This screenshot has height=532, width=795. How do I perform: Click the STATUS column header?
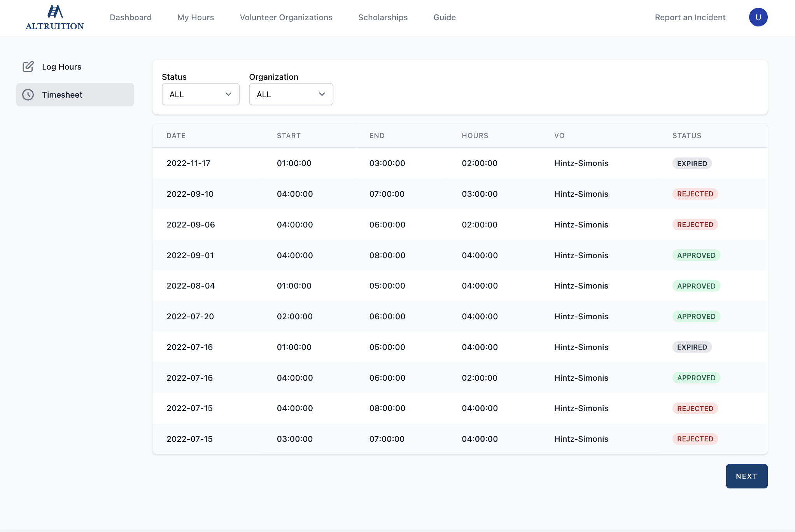687,136
